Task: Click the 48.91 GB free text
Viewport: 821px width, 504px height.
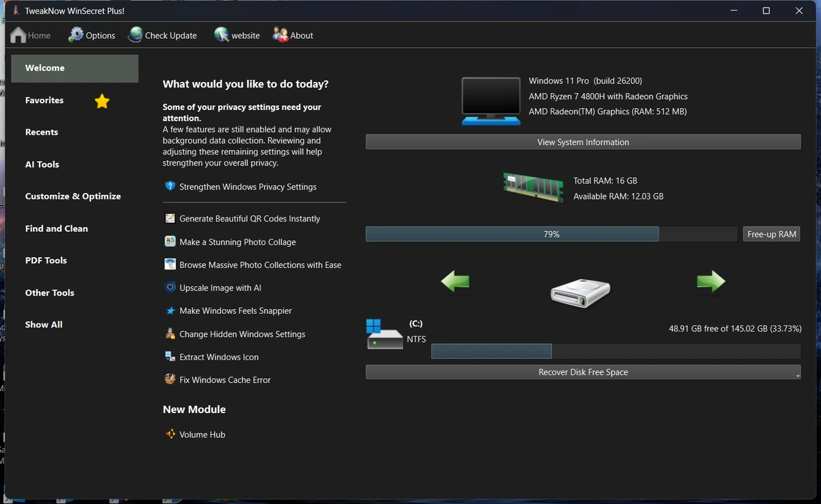Action: pyautogui.click(x=735, y=328)
